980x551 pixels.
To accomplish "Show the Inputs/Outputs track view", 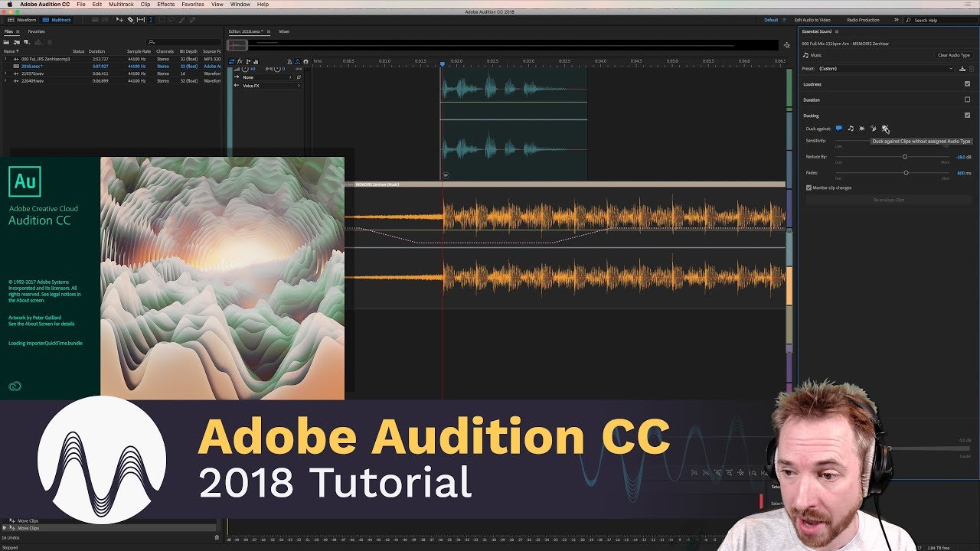I will click(231, 62).
